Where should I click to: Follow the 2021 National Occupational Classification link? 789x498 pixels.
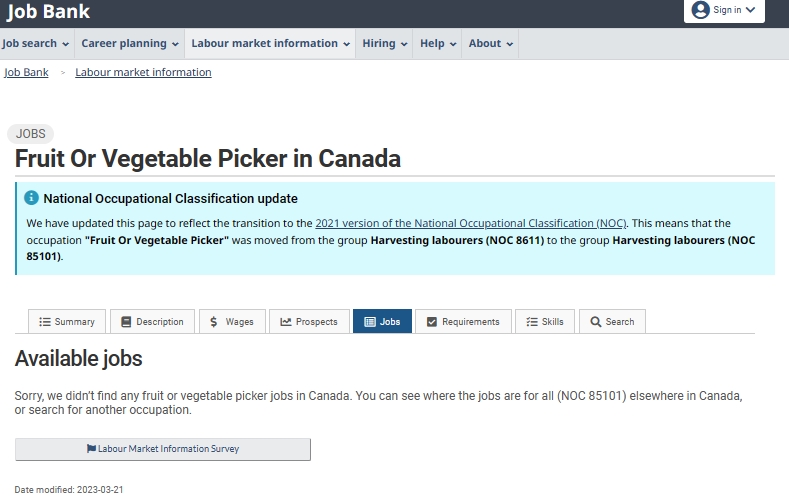pyautogui.click(x=471, y=223)
